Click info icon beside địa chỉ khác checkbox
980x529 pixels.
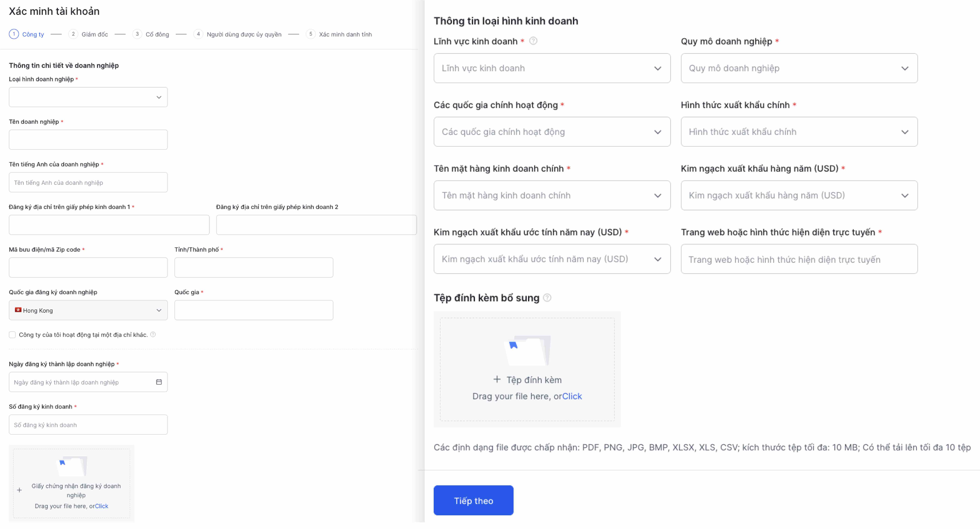coord(153,335)
